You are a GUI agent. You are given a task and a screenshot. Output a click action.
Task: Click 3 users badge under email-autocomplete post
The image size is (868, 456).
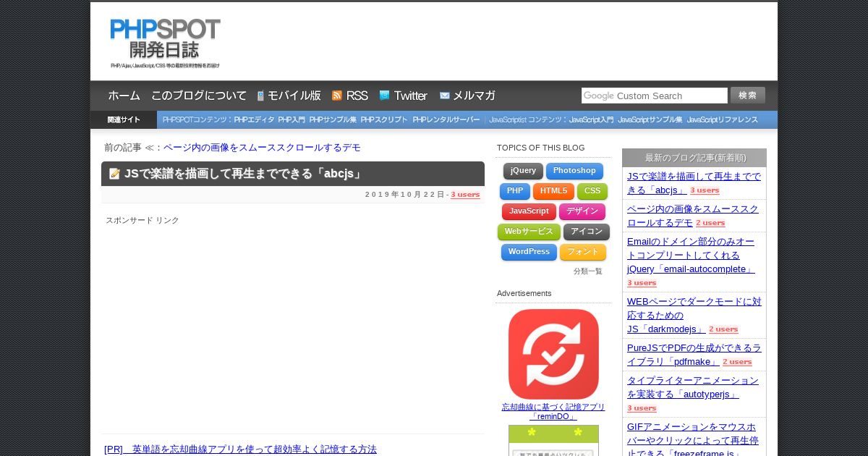[x=642, y=283]
